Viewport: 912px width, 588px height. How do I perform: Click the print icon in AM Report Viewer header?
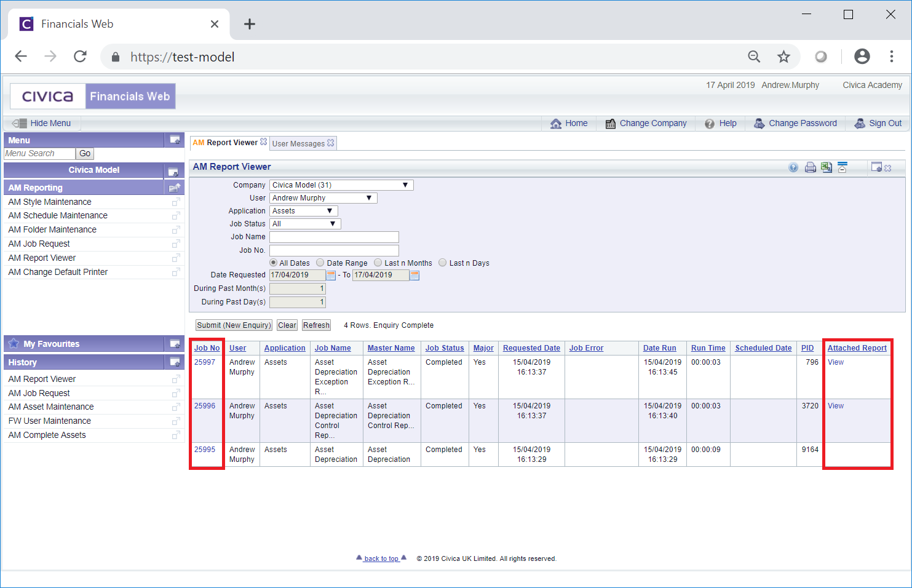click(810, 167)
